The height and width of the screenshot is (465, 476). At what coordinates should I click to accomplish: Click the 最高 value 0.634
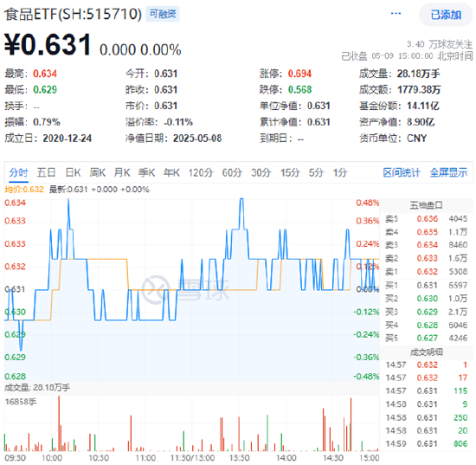45,74
